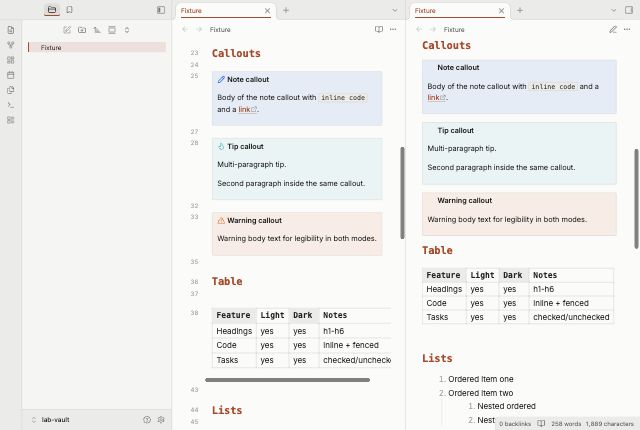This screenshot has height=430, width=640.
Task: Click the Fixture breadcrumb title in left pane
Action: click(220, 29)
